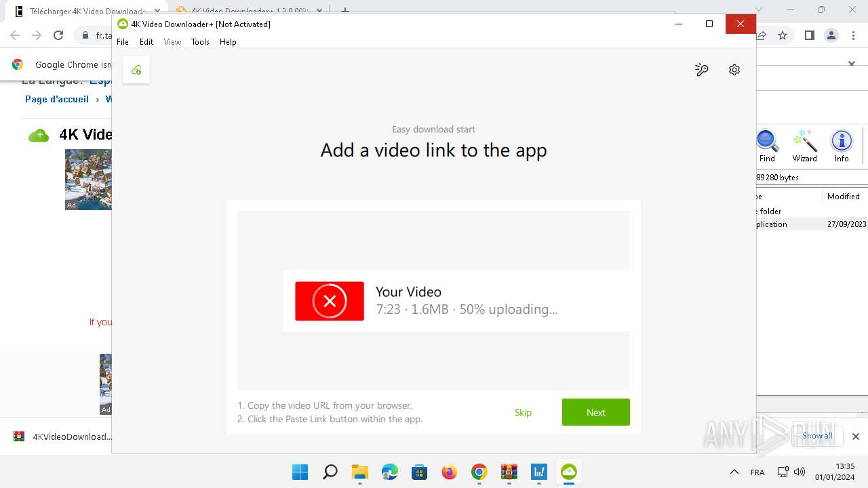Open the File menu
Image resolution: width=868 pixels, height=488 pixels.
tap(123, 42)
